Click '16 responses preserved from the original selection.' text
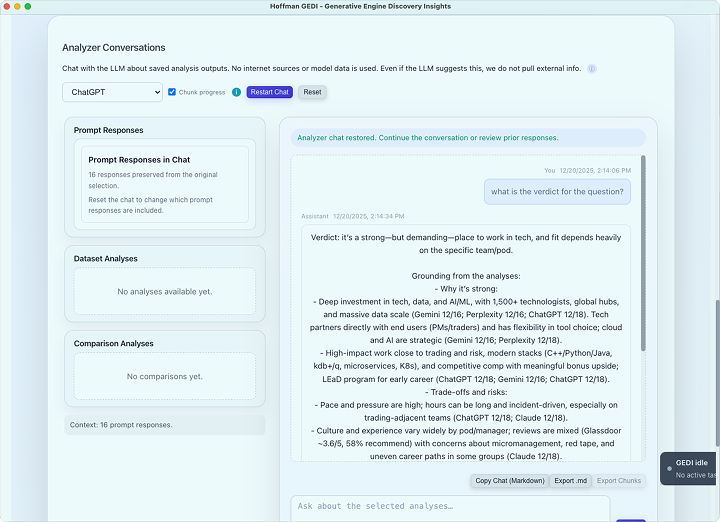This screenshot has height=522, width=720. pyautogui.click(x=153, y=180)
